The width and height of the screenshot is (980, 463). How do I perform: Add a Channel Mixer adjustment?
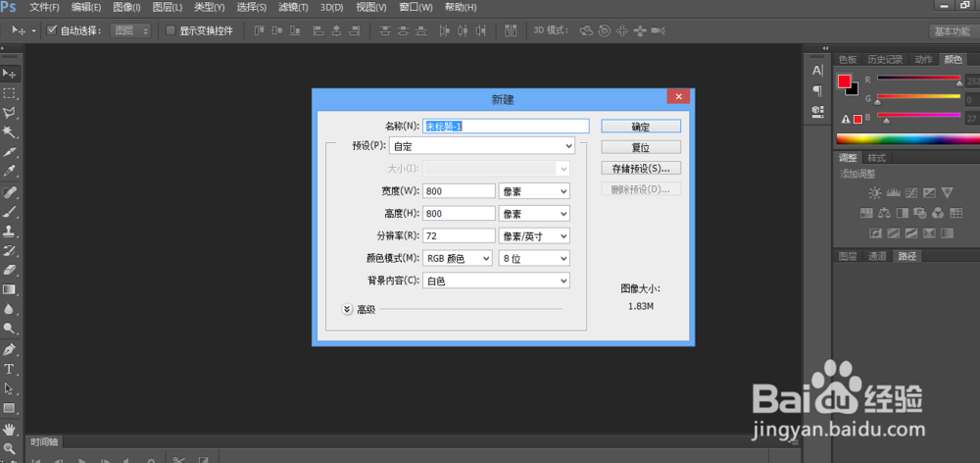938,213
